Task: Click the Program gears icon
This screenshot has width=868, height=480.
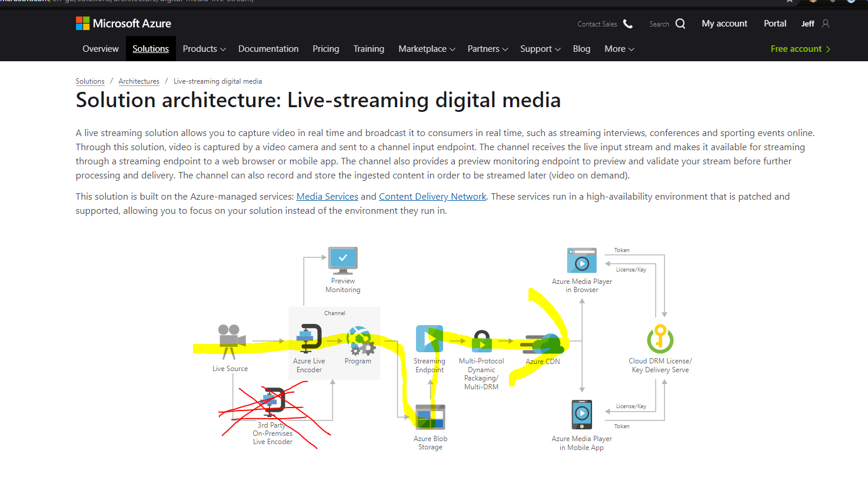Action: pyautogui.click(x=360, y=341)
